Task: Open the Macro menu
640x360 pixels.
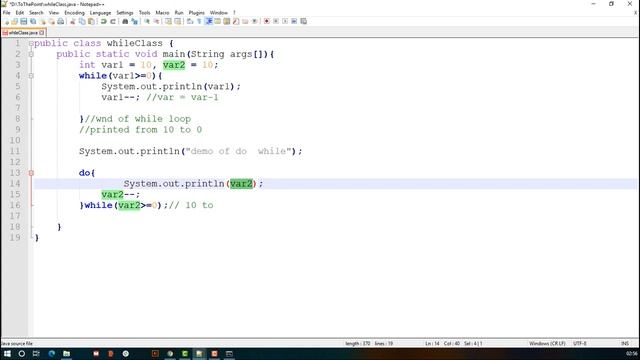Action: click(162, 13)
